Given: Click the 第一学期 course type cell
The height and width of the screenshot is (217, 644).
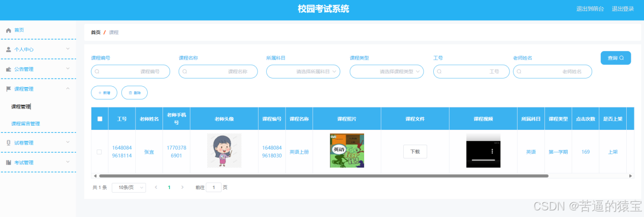Looking at the screenshot, I should click(558, 152).
